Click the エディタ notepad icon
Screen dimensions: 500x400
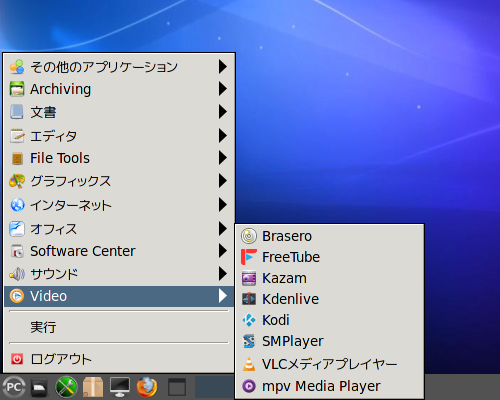[17, 136]
